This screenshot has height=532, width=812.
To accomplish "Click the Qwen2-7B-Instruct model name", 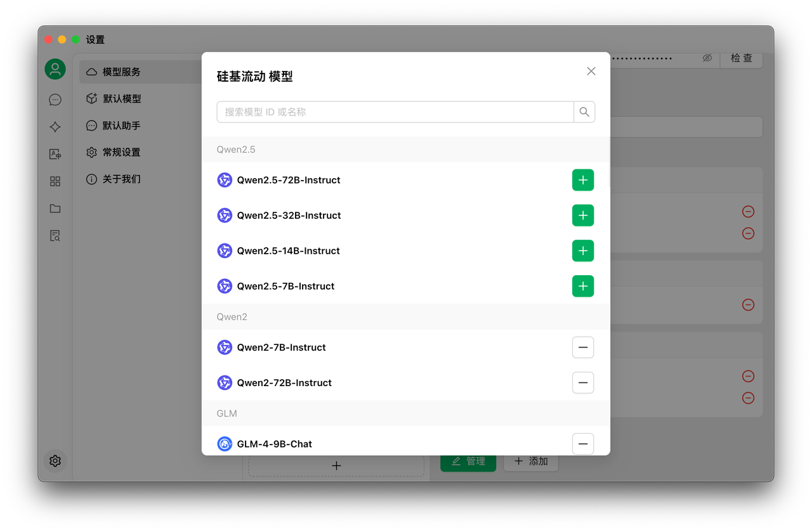I will point(282,347).
